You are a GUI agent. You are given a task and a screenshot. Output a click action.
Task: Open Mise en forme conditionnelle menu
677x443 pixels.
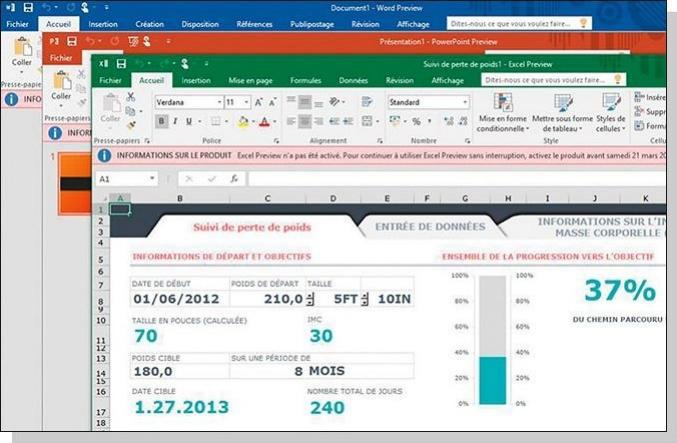coord(503,113)
